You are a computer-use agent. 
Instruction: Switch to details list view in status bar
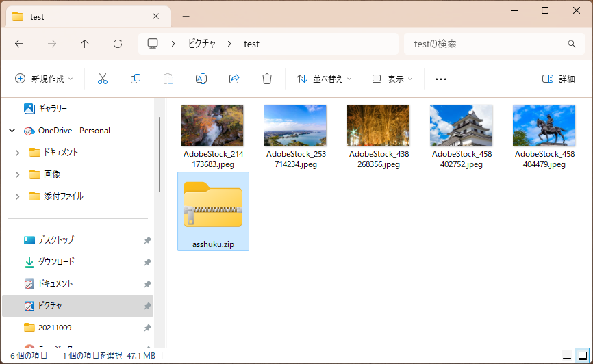(x=566, y=355)
